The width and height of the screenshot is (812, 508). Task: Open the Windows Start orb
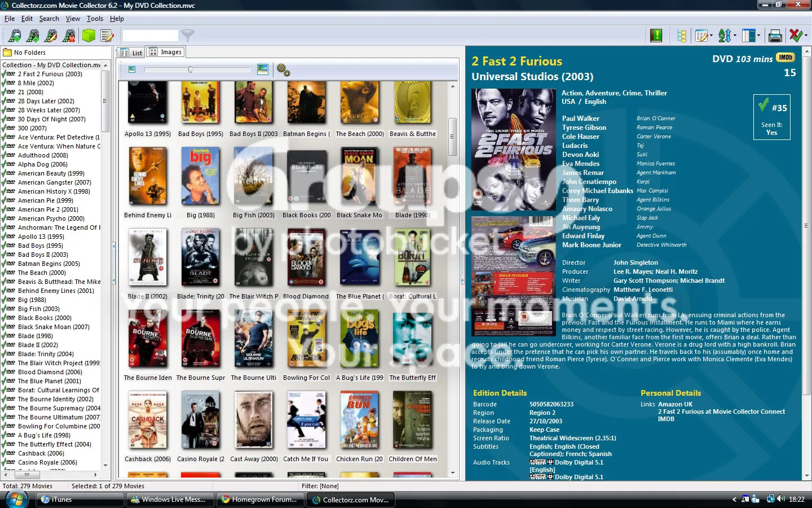pos(16,499)
